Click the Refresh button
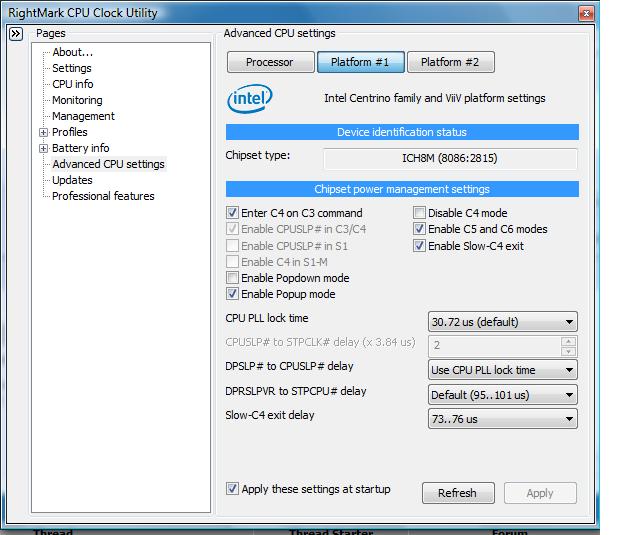Image resolution: width=640 pixels, height=535 pixels. (458, 493)
